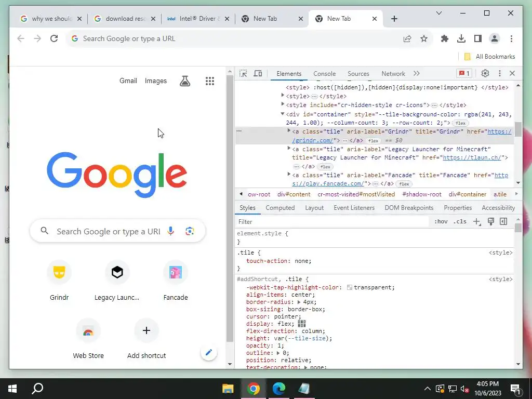The width and height of the screenshot is (532, 399).
Task: Open the Fancade shortcut tile
Action: pyautogui.click(x=176, y=280)
